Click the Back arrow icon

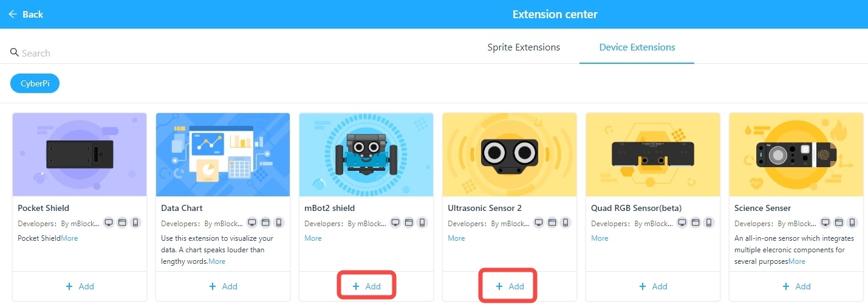pyautogui.click(x=13, y=14)
